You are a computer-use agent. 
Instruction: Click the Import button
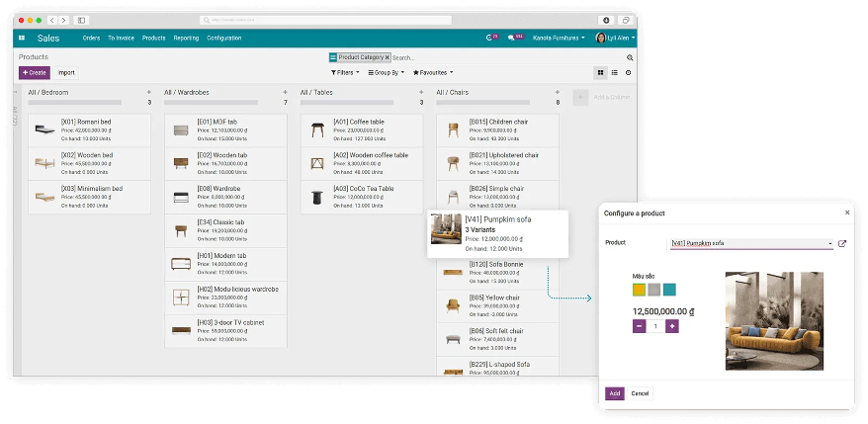click(66, 72)
